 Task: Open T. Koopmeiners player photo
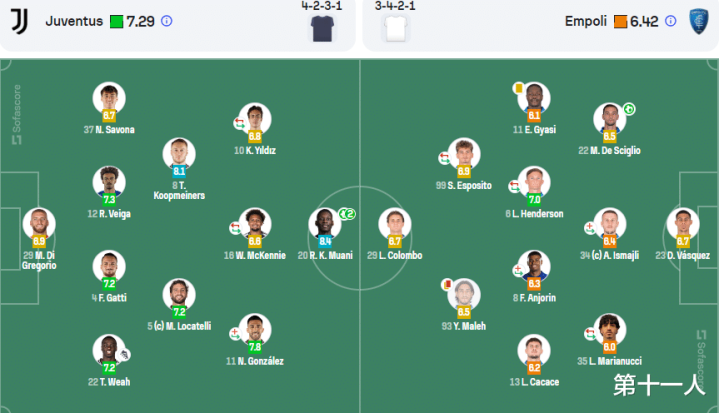coord(179,153)
